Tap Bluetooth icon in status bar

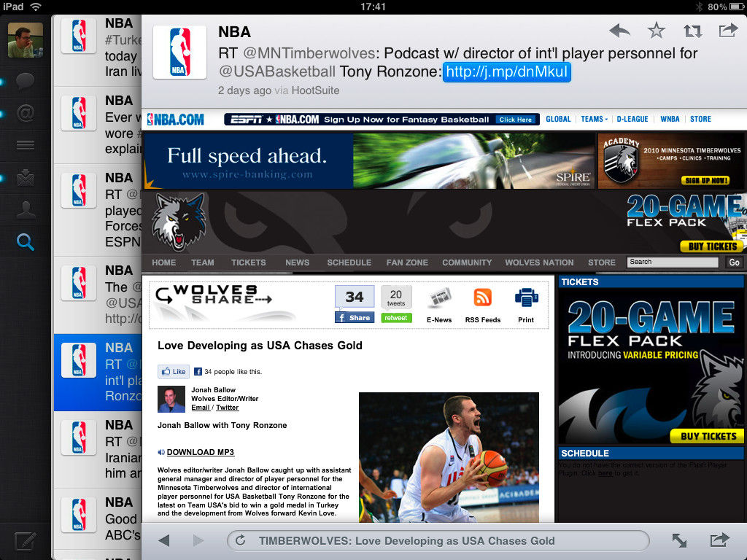[x=699, y=7]
